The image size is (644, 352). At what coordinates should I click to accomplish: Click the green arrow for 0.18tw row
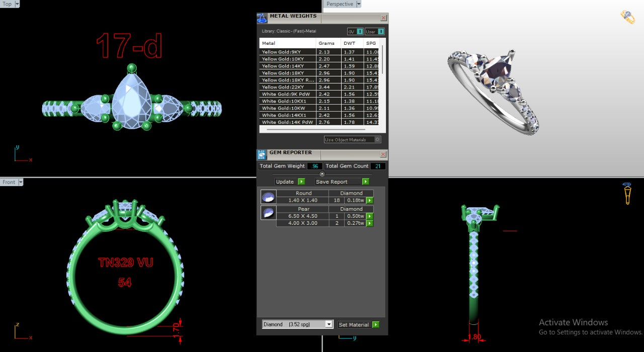[x=369, y=201]
